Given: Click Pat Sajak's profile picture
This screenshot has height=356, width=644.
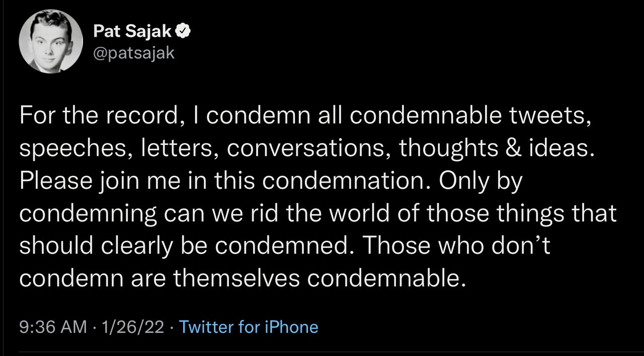Looking at the screenshot, I should point(50,42).
